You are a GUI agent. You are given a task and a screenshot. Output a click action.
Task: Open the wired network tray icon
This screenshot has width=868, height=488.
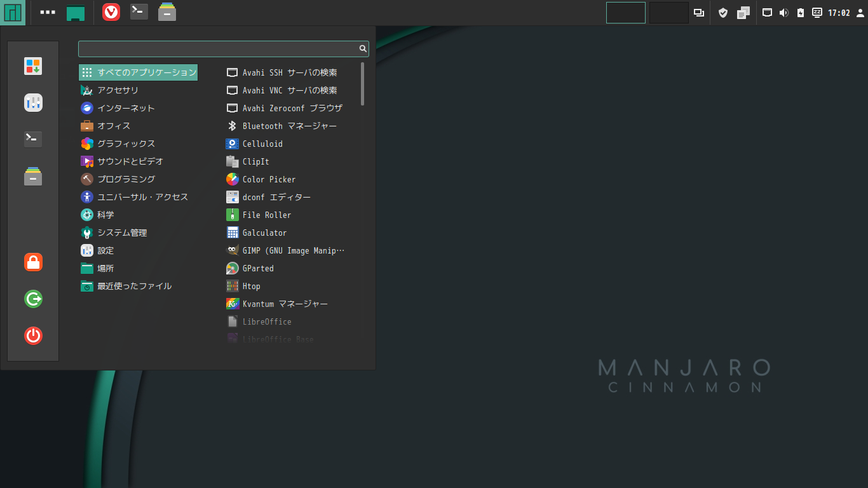(768, 12)
